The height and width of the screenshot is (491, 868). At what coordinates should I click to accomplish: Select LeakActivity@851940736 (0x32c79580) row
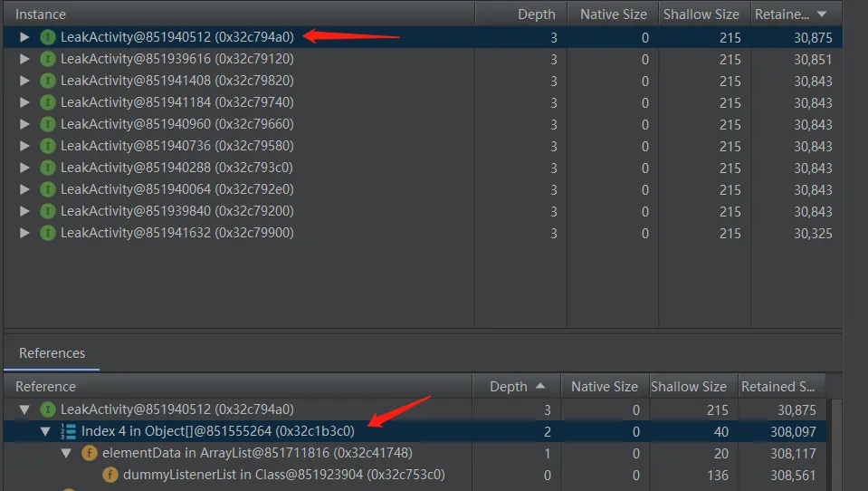click(423, 146)
